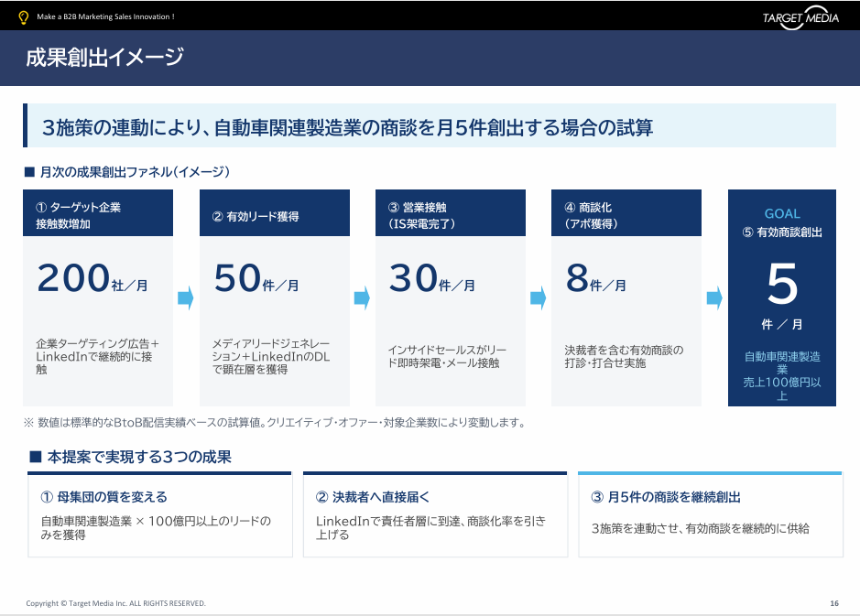Click the headline 3施策の連動により
This screenshot has height=616, width=860.
[347, 128]
